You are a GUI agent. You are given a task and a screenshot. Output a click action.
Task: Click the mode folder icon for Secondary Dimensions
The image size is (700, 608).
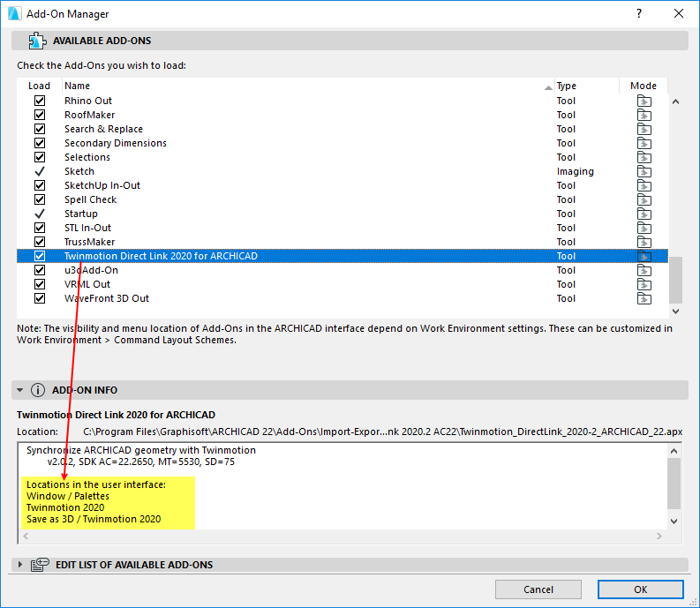(644, 143)
